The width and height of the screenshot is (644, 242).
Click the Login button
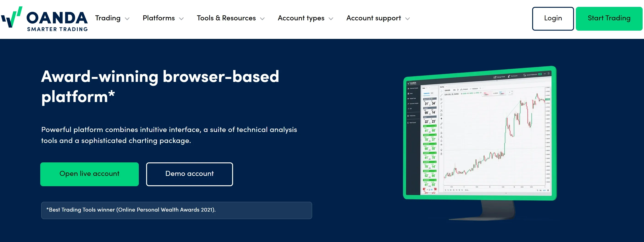[553, 19]
